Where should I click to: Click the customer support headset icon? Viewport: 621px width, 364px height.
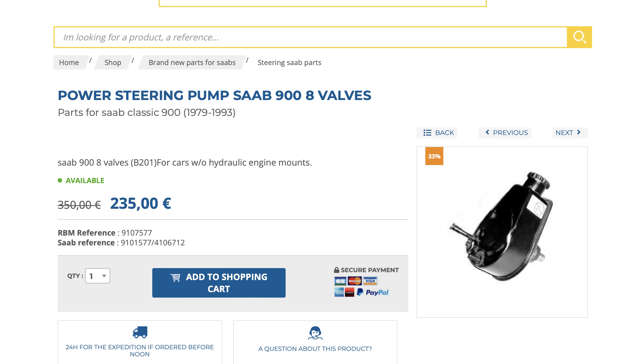click(x=315, y=333)
